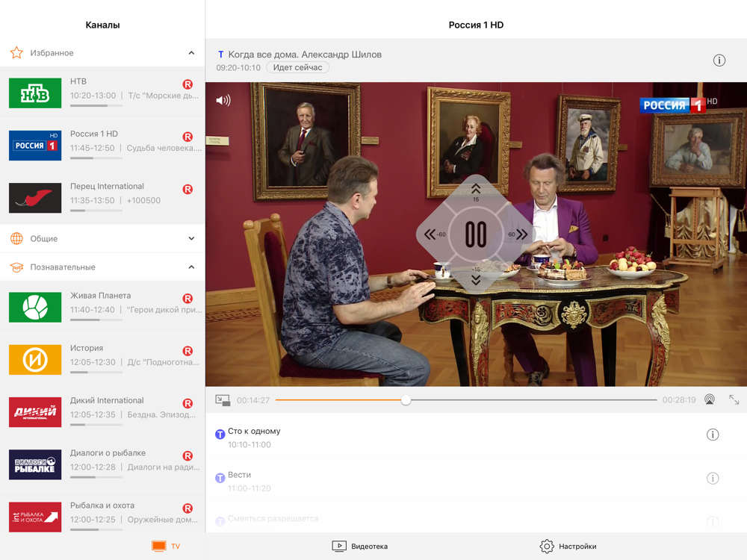Click the R badge for Россия 1 HD
The image size is (747, 560).
[x=187, y=137]
